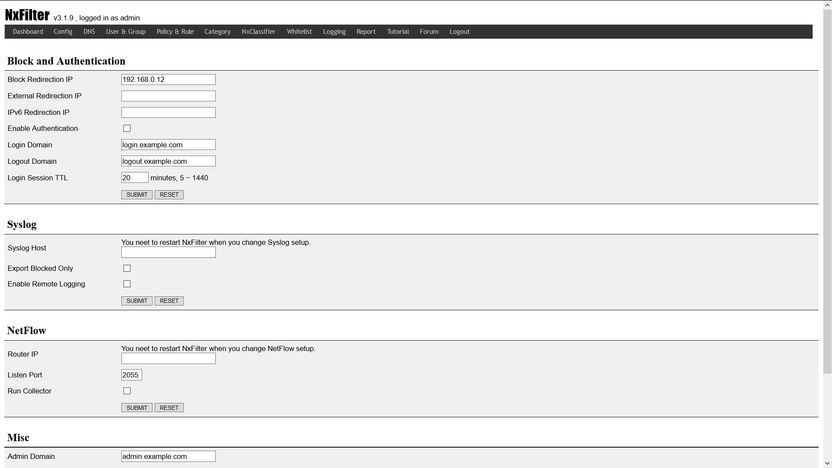This screenshot has width=832, height=468.
Task: Submit Block and Authentication settings
Action: point(137,195)
